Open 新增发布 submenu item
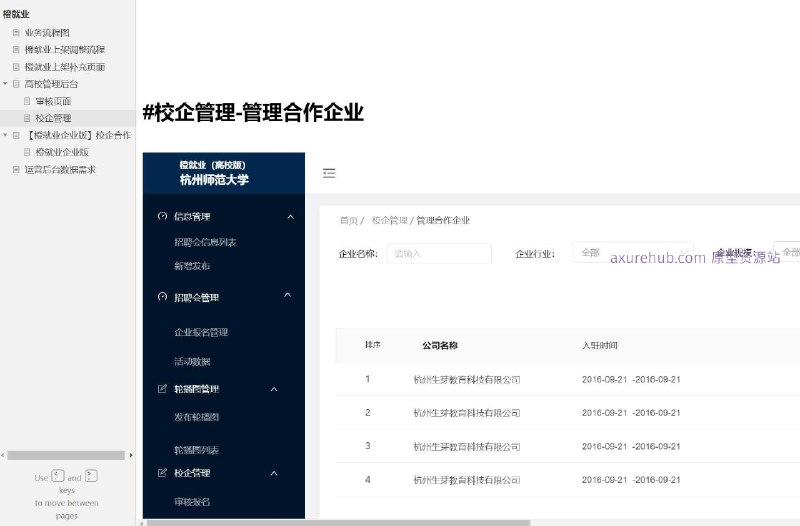800x526 pixels. 192,266
